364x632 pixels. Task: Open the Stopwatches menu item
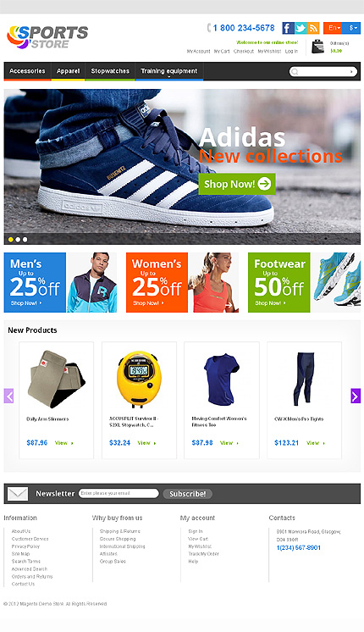(x=110, y=71)
